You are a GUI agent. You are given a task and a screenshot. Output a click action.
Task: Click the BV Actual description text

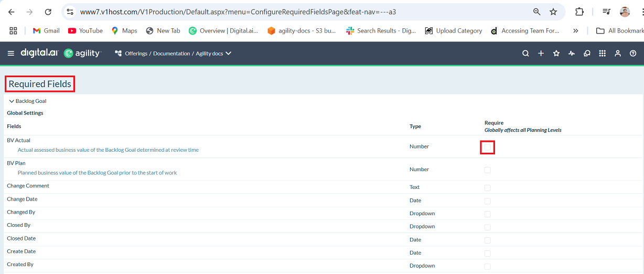[x=108, y=150]
